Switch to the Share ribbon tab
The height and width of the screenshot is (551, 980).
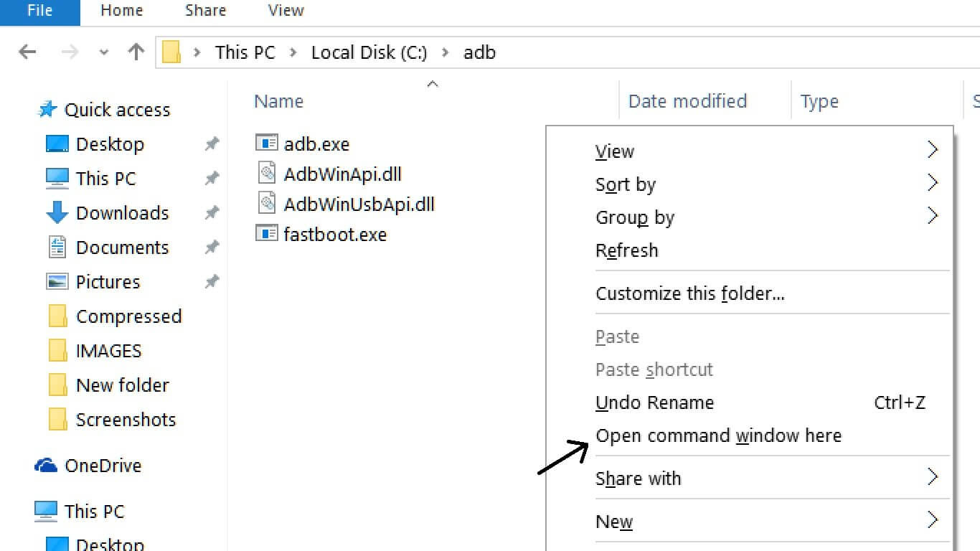point(205,11)
